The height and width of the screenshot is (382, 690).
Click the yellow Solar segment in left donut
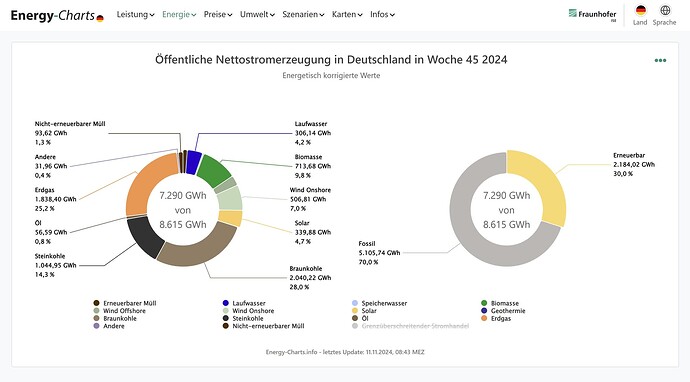tap(231, 218)
